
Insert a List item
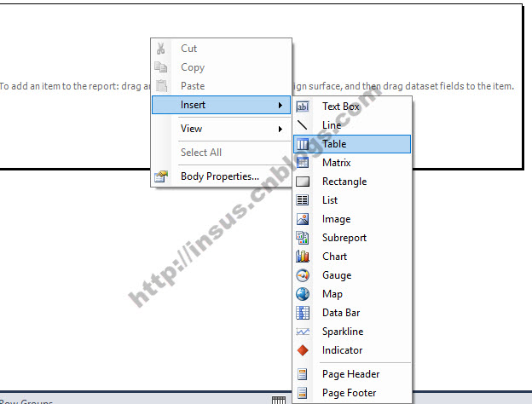click(x=352, y=200)
